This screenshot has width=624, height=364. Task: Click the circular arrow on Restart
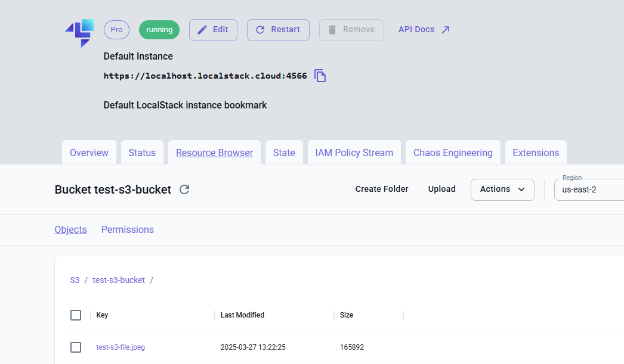click(260, 30)
